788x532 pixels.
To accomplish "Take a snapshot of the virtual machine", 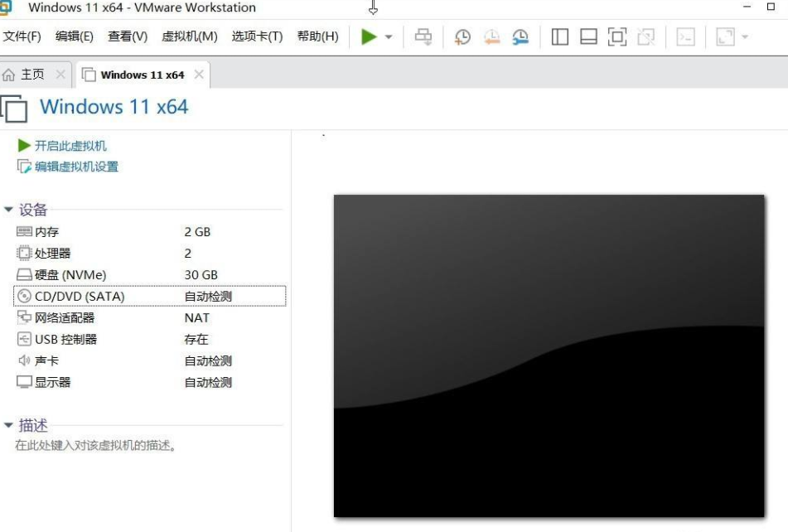I will coord(462,36).
